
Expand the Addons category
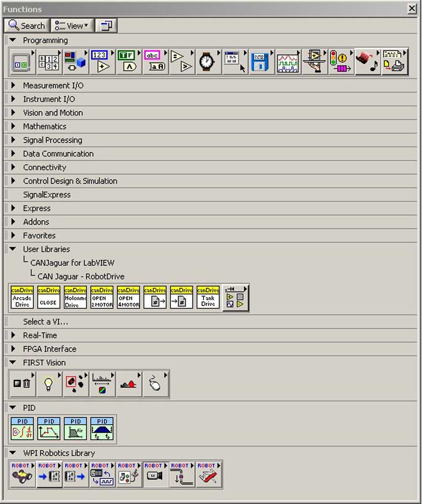pyautogui.click(x=13, y=222)
